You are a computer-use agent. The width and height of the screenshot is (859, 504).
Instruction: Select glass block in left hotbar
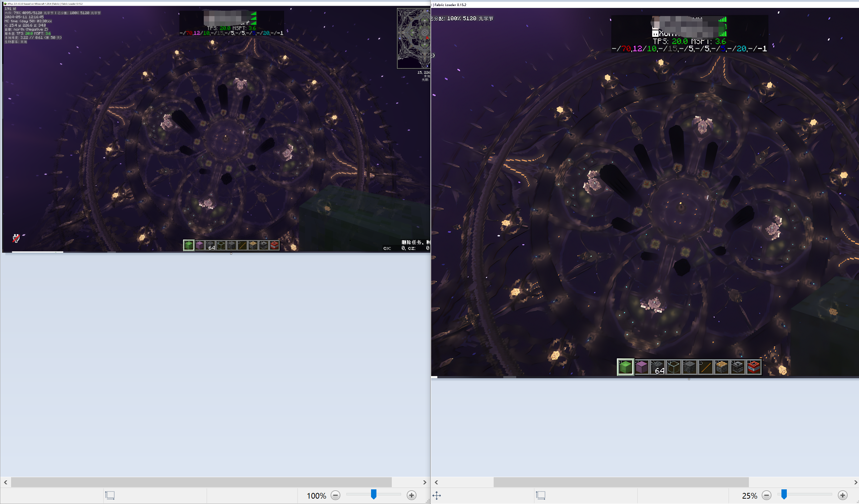(221, 245)
